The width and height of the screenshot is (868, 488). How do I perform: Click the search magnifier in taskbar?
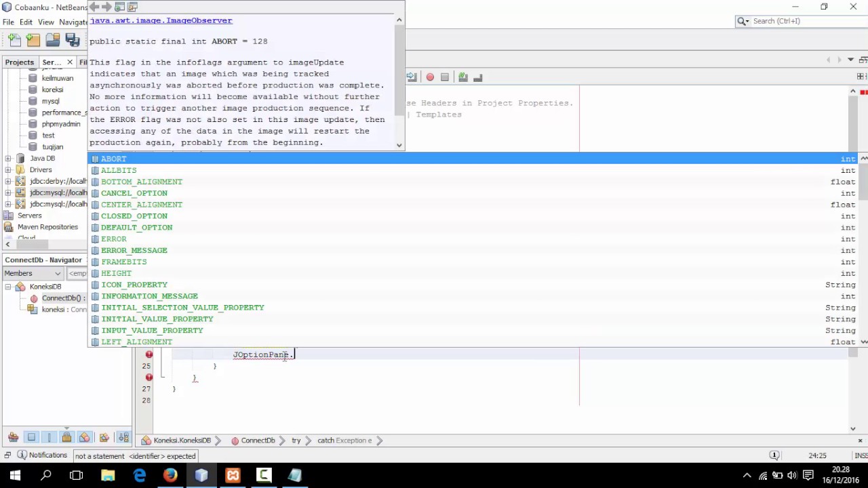pyautogui.click(x=46, y=476)
